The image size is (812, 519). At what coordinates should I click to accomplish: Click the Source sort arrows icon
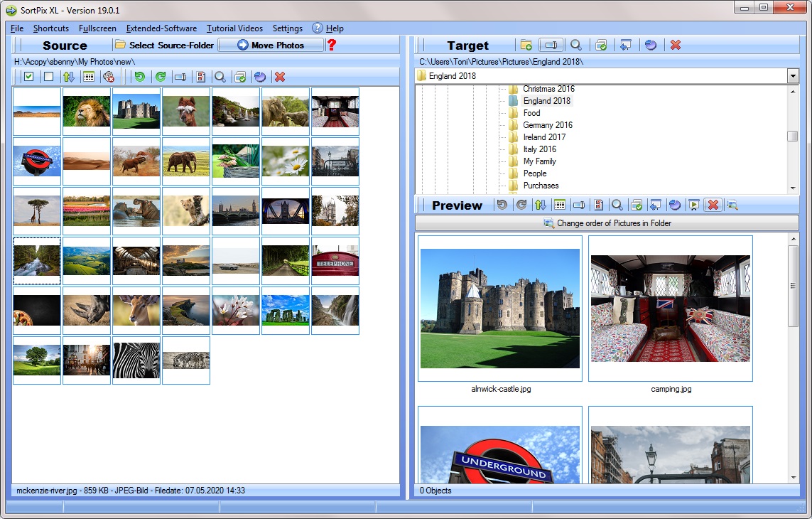[69, 77]
